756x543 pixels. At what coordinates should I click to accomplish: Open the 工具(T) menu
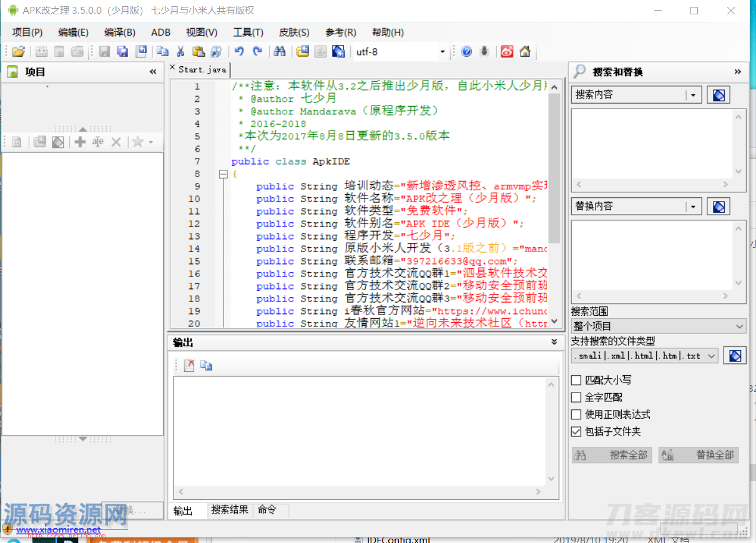248,32
